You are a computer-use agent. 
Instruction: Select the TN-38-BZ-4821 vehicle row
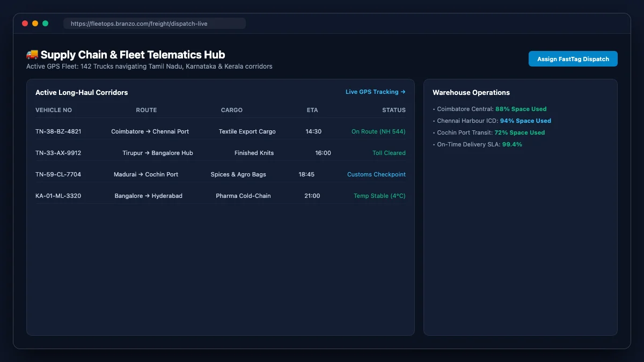pos(221,131)
